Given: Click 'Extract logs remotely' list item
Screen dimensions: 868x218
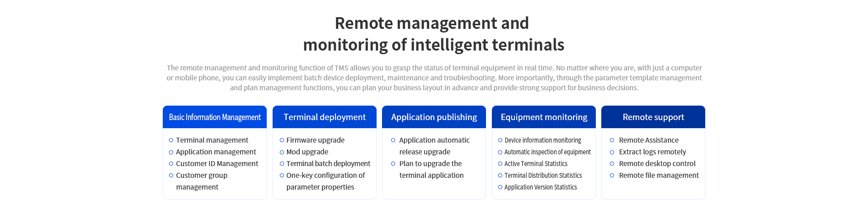Looking at the screenshot, I should 652,152.
